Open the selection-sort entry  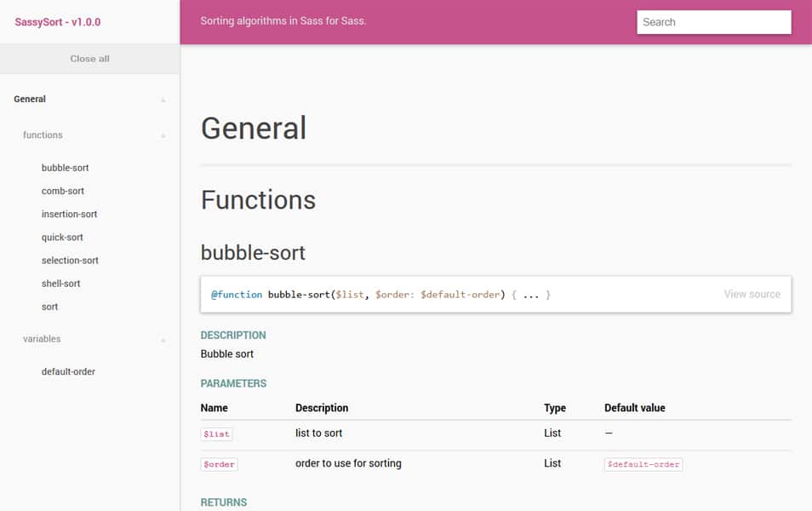point(70,260)
